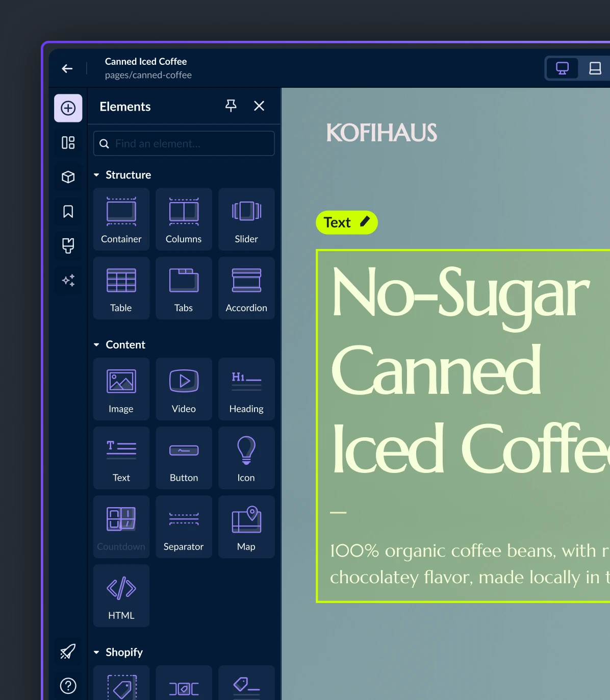Viewport: 610px width, 700px height.
Task: Open the layout panel icon in sidebar
Action: 68,142
